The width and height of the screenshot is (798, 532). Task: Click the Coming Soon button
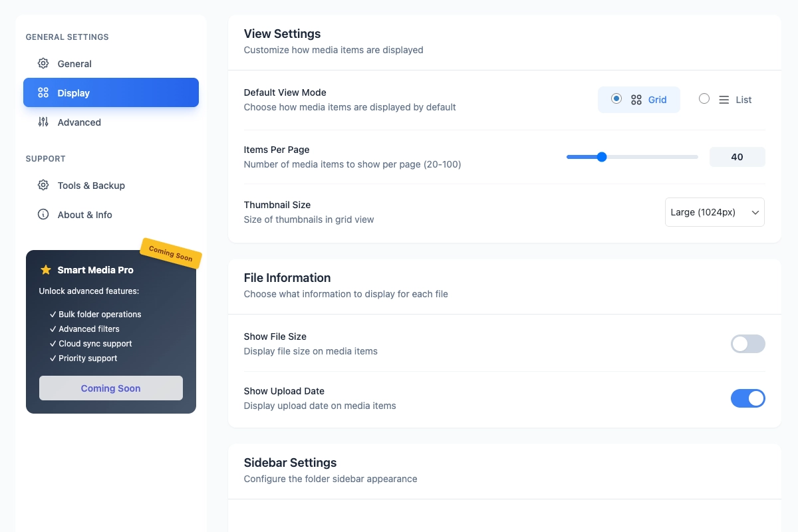click(110, 388)
